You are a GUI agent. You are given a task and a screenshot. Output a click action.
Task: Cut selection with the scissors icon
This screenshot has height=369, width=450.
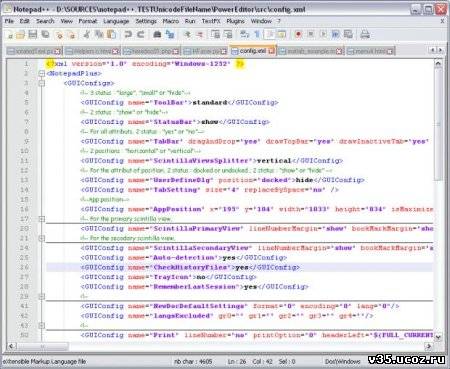pos(87,34)
